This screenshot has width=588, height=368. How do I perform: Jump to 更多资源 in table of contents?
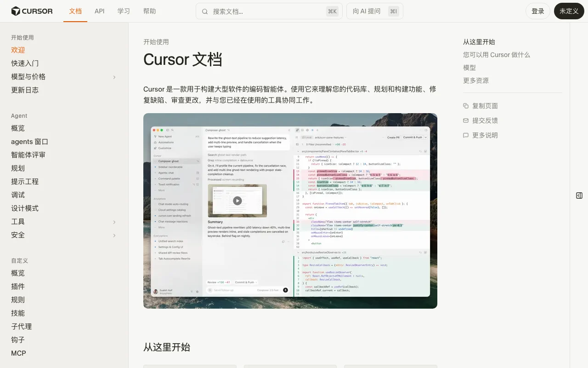click(476, 80)
